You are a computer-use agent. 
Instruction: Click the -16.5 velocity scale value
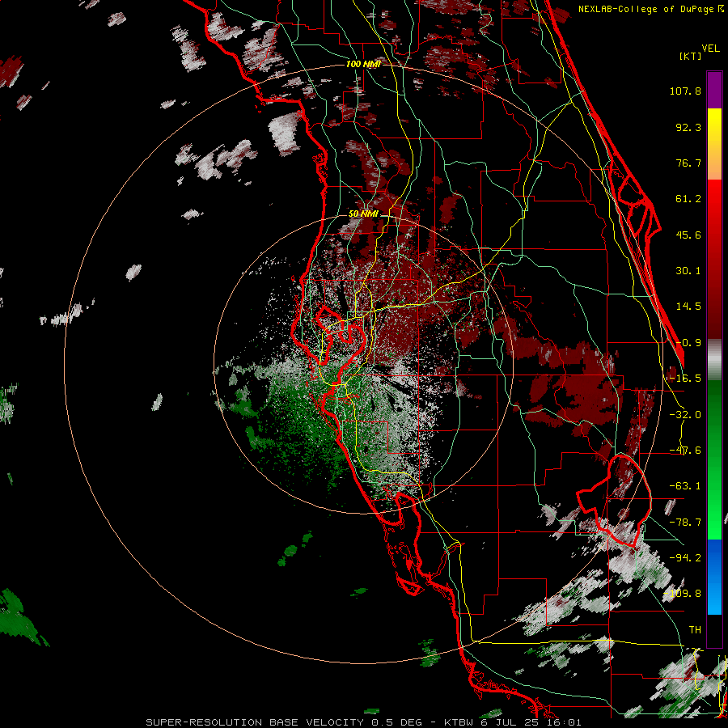click(685, 379)
